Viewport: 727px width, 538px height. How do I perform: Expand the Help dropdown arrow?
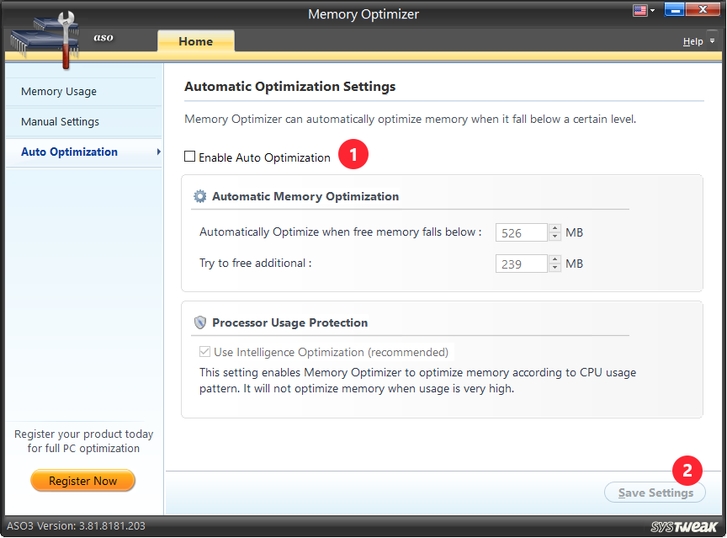(x=713, y=41)
